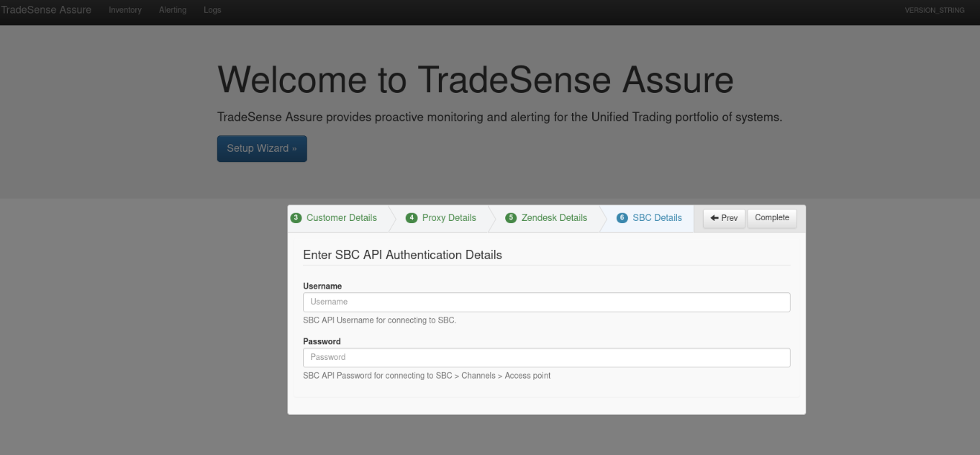980x455 pixels.
Task: Click the VERSION_STRING text in navbar
Action: coord(935,10)
